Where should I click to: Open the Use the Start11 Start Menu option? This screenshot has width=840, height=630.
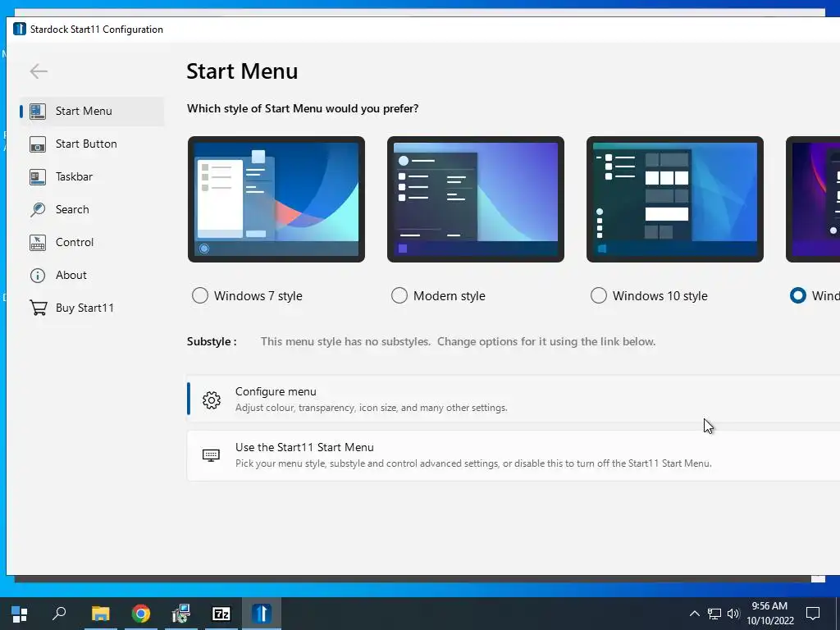[x=514, y=456]
